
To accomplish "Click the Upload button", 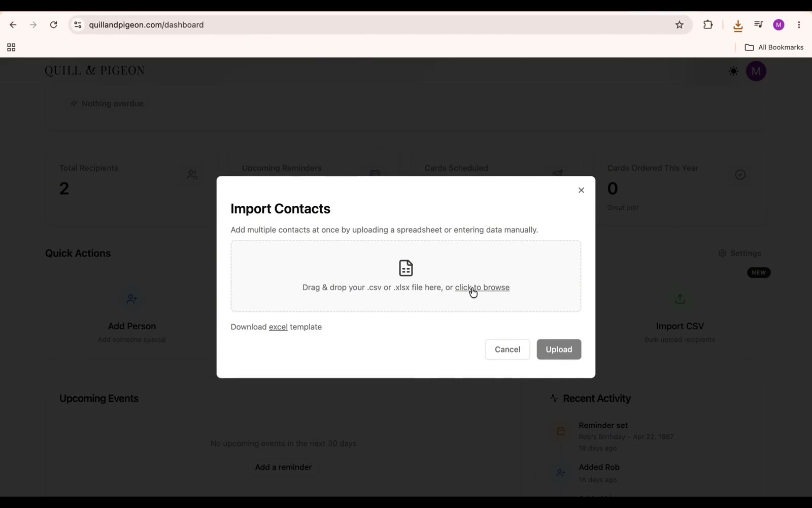I will (559, 350).
